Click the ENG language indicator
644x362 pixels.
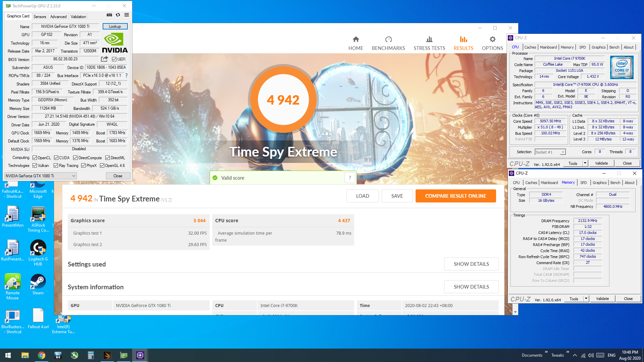click(x=611, y=355)
